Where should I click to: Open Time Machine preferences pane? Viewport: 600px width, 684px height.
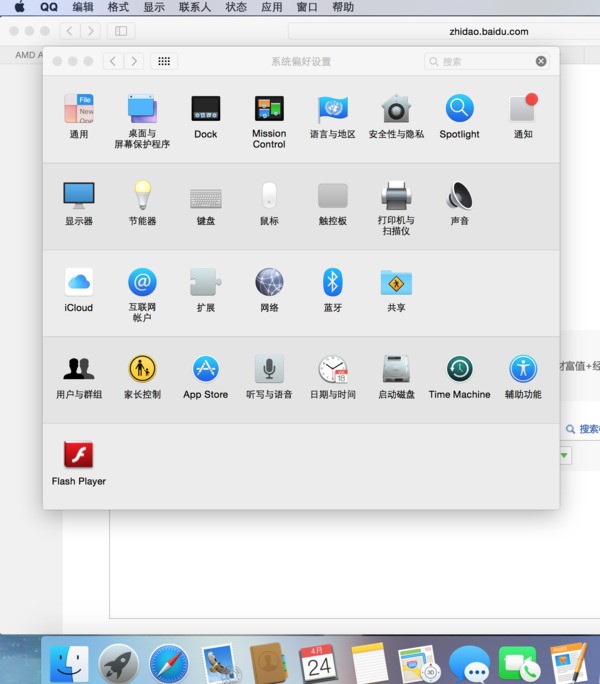tap(459, 376)
